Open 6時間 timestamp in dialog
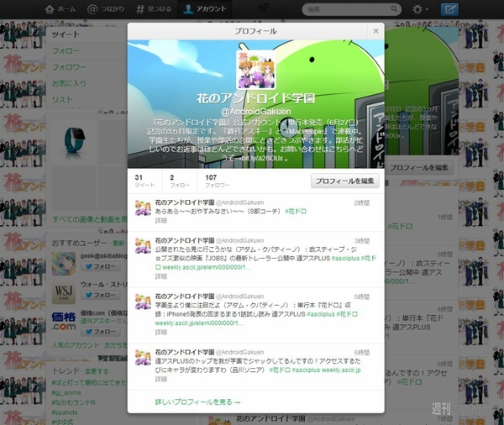This screenshot has width=504, height=425. point(362,353)
